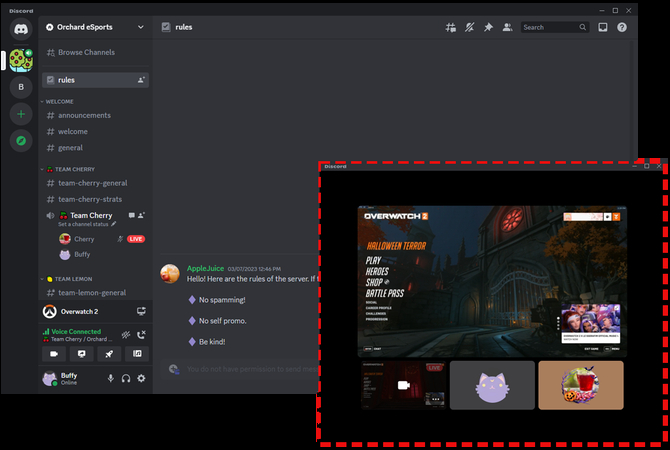Click the "No spamming!" rule text
Image resolution: width=670 pixels, height=450 pixels.
[222, 300]
